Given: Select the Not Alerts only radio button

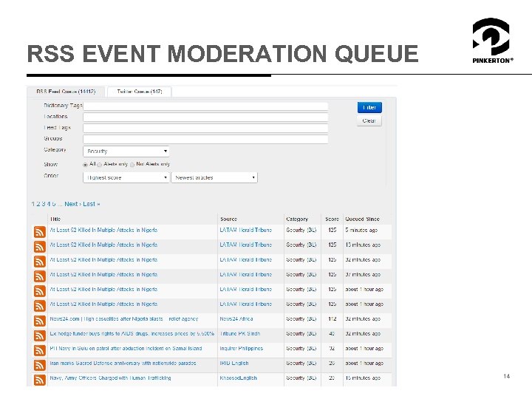Looking at the screenshot, I should tap(132, 165).
